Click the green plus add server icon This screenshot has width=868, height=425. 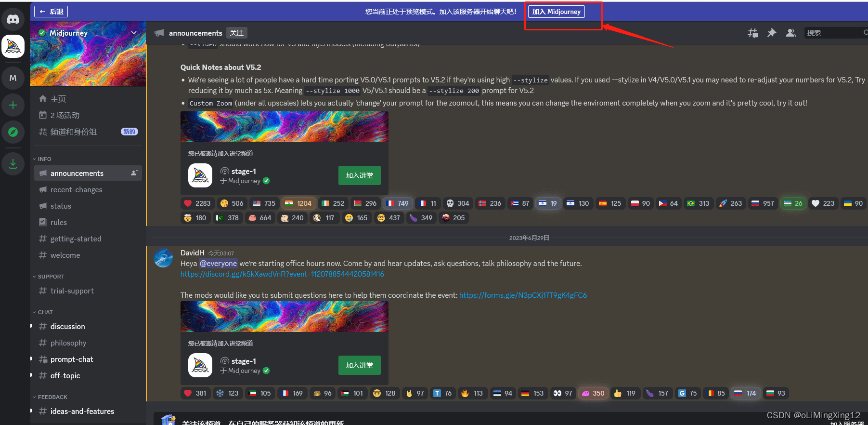13,105
